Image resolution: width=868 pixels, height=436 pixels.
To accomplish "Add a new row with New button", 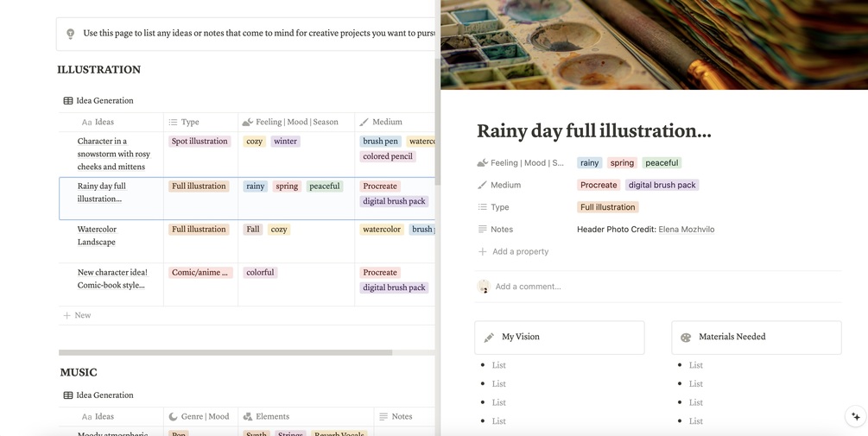I will [77, 315].
